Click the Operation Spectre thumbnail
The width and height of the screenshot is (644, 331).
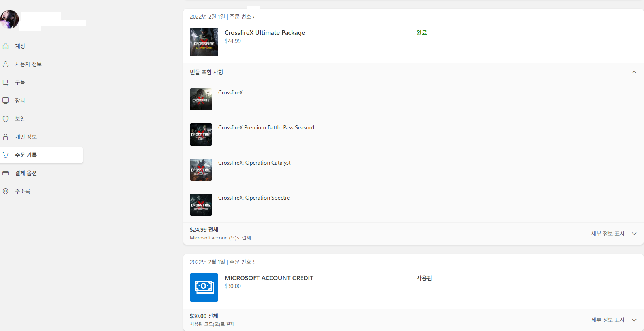pyautogui.click(x=201, y=205)
